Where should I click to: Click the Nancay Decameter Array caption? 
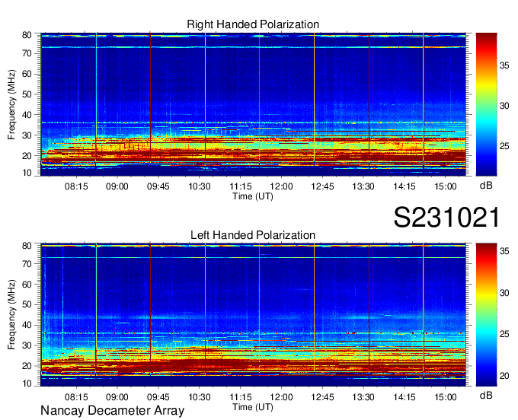pyautogui.click(x=112, y=411)
